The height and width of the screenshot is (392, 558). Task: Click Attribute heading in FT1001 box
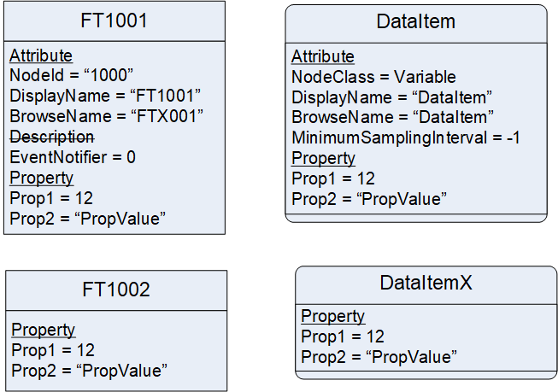41,56
